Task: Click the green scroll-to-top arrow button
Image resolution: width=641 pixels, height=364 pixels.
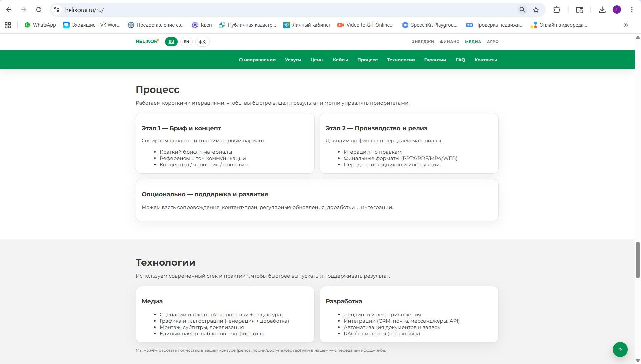Action: tap(620, 349)
